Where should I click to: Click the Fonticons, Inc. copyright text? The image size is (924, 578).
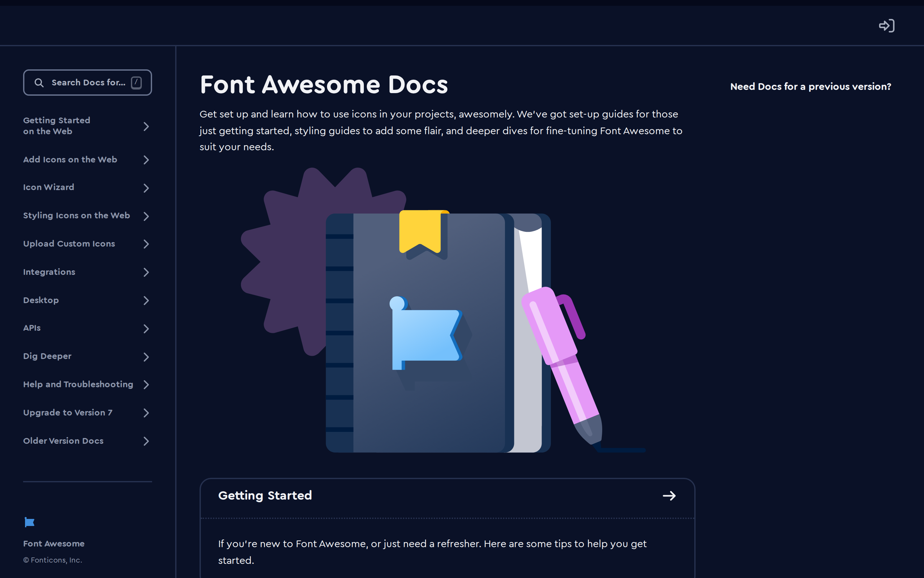click(x=53, y=560)
